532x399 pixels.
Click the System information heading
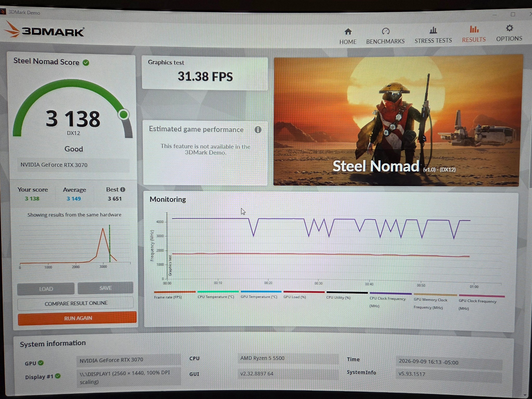pos(53,343)
